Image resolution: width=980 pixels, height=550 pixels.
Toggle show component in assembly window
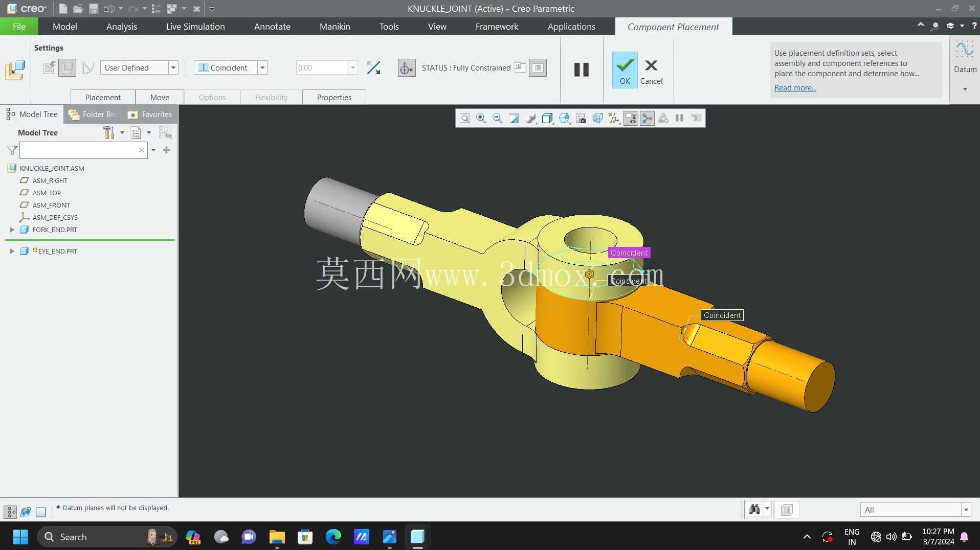click(538, 67)
